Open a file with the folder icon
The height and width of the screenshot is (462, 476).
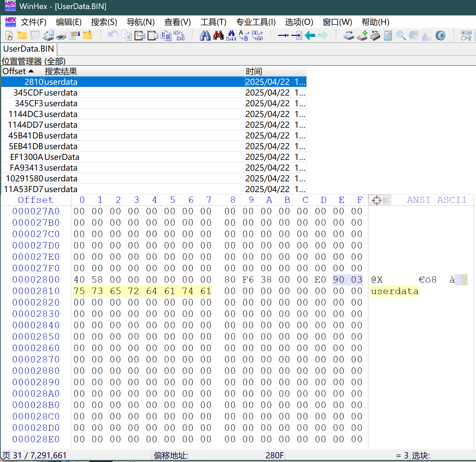pyautogui.click(x=22, y=36)
